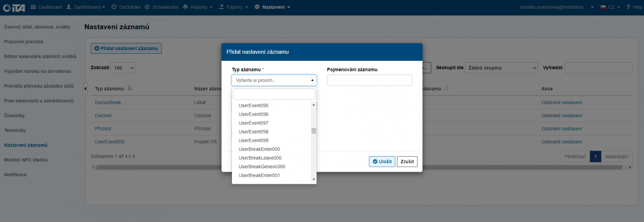Click the dropdown list scrollbar thumb
The image size is (644, 222).
313,131
